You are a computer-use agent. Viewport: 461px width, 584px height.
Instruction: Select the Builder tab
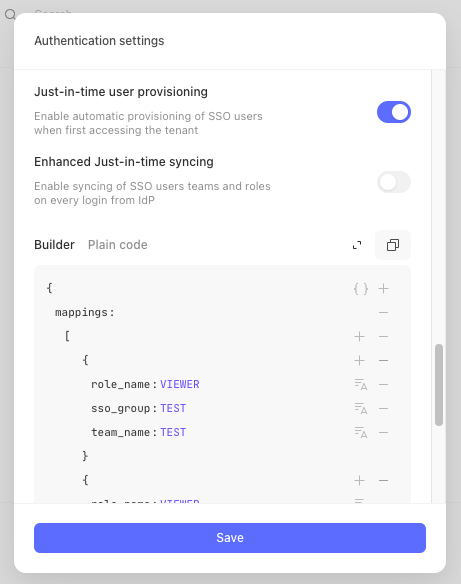click(x=54, y=245)
